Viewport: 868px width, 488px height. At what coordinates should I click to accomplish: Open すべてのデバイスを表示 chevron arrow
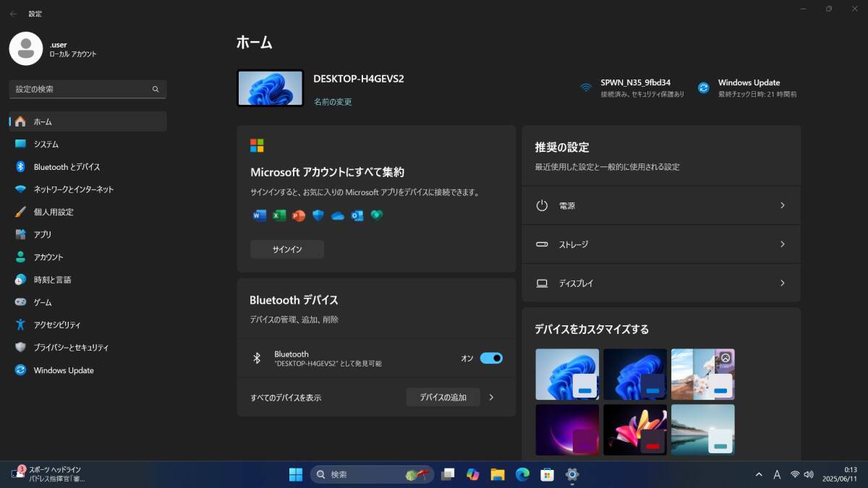491,397
